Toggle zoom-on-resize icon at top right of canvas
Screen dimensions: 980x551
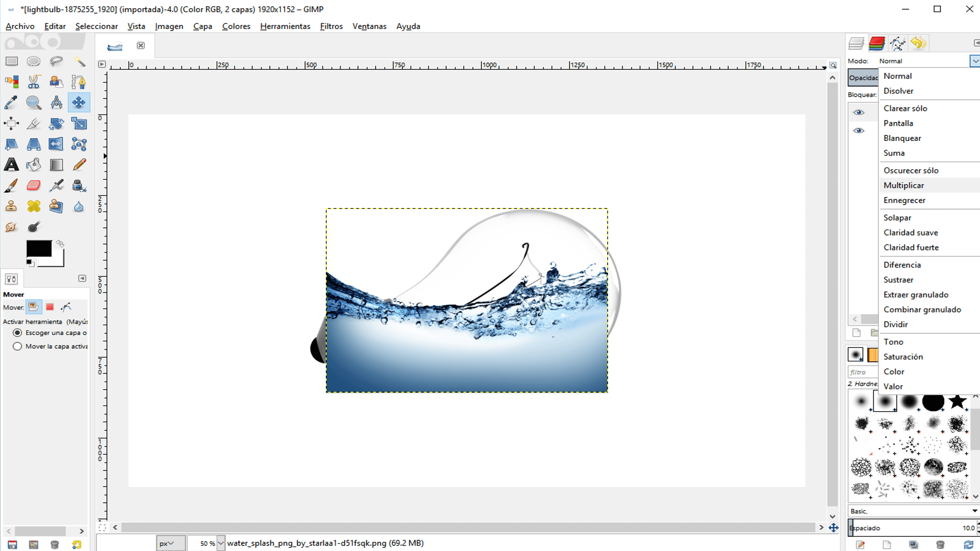(833, 65)
